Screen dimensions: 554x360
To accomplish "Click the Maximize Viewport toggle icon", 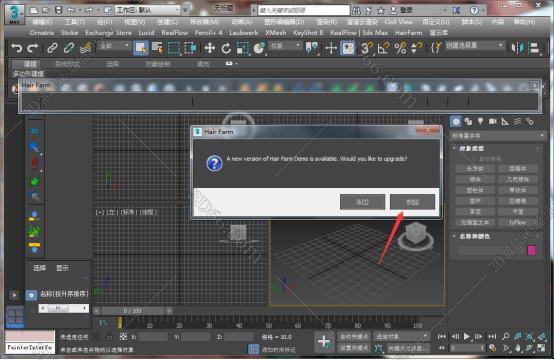I will coord(541,348).
